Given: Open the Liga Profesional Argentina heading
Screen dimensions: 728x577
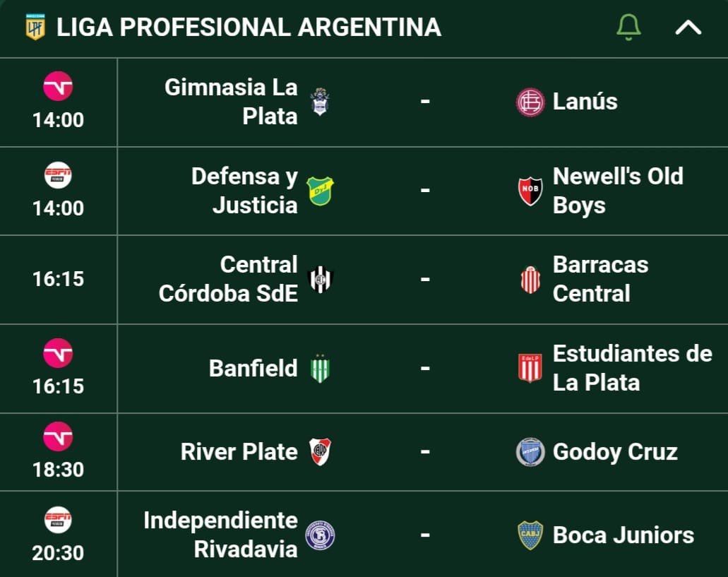Looking at the screenshot, I should point(249,27).
